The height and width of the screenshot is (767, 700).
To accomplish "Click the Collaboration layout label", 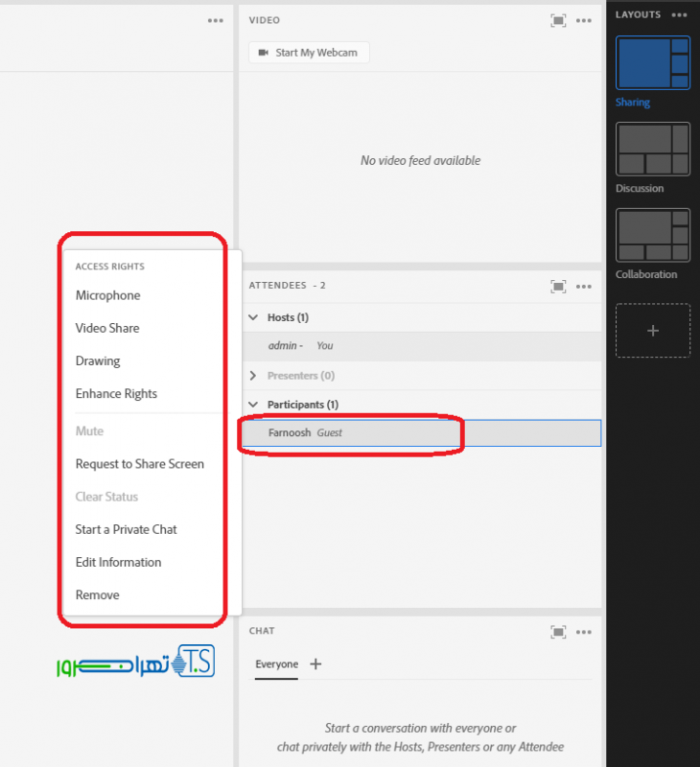I will pyautogui.click(x=646, y=274).
